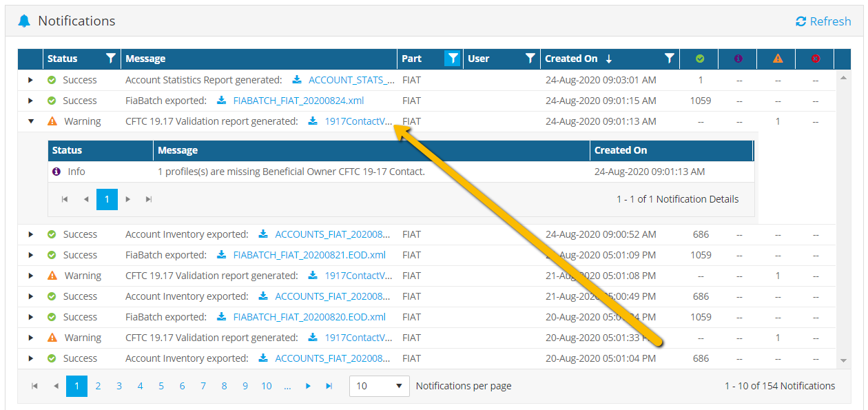Jump to first page of notifications
This screenshot has height=410, width=868.
point(34,386)
